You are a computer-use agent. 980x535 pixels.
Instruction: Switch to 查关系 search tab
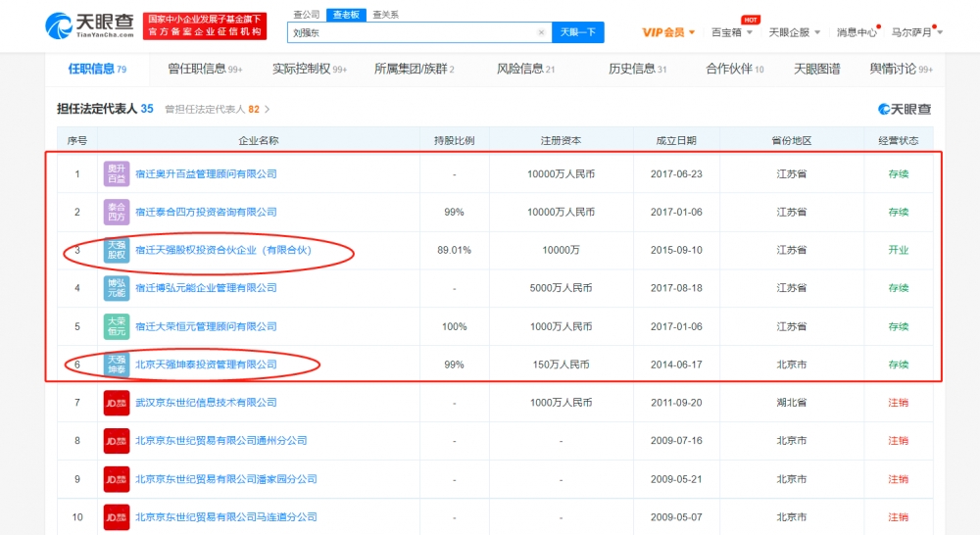[385, 15]
